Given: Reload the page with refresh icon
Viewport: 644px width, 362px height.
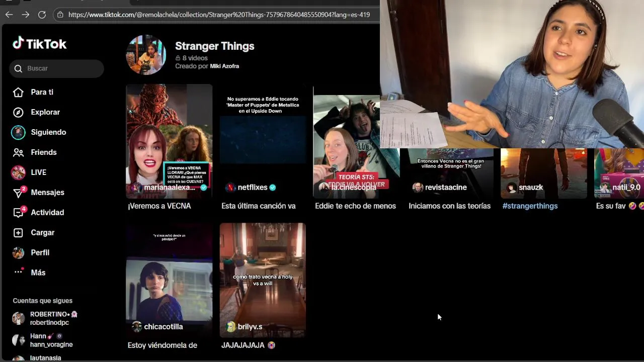Looking at the screenshot, I should coord(42,15).
